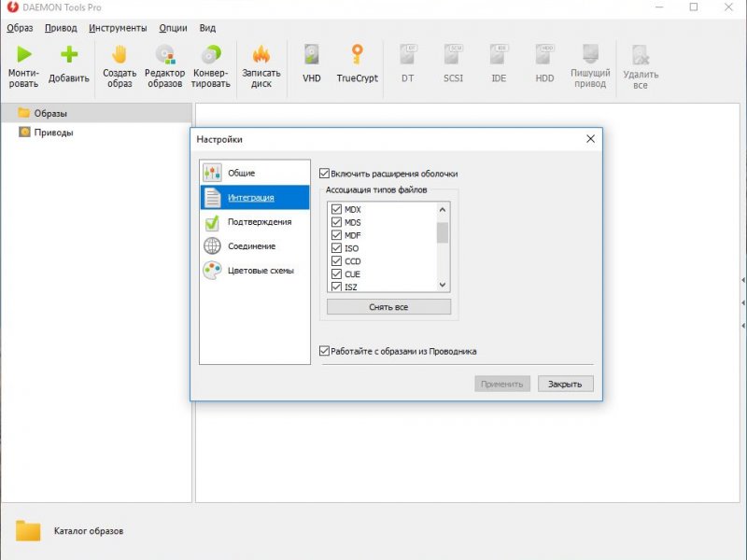Select the TrueCrypt key icon

(358, 54)
